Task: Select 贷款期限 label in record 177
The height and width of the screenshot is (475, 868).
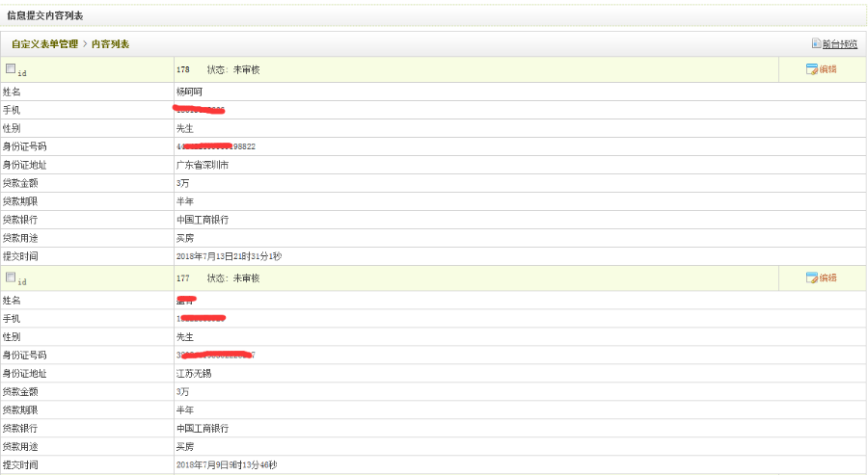Action: click(x=20, y=409)
